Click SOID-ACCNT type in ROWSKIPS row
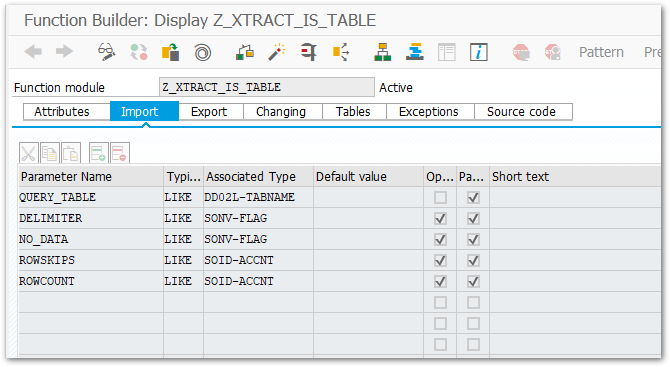This screenshot has width=670, height=367. click(x=259, y=260)
